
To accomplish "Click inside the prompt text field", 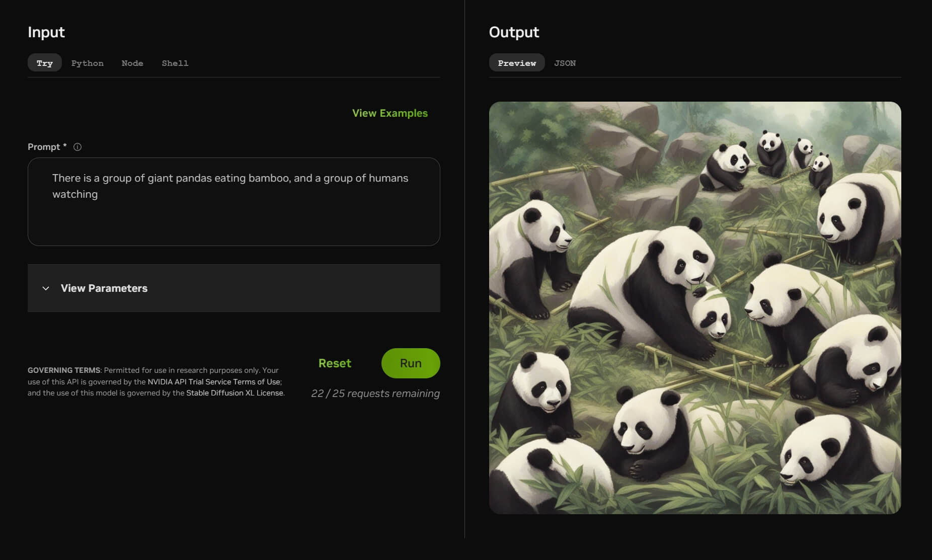I will [x=234, y=211].
